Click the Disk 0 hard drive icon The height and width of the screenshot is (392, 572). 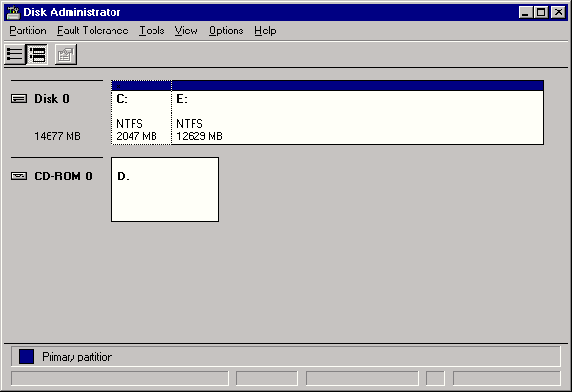coord(19,99)
